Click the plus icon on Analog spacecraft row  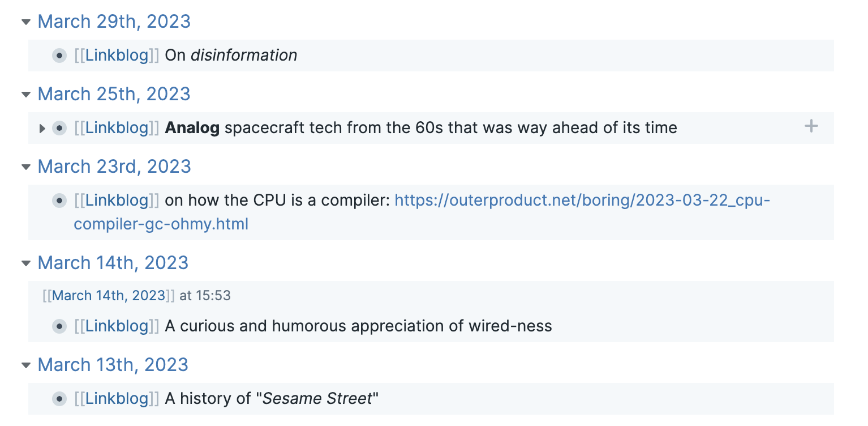[811, 126]
